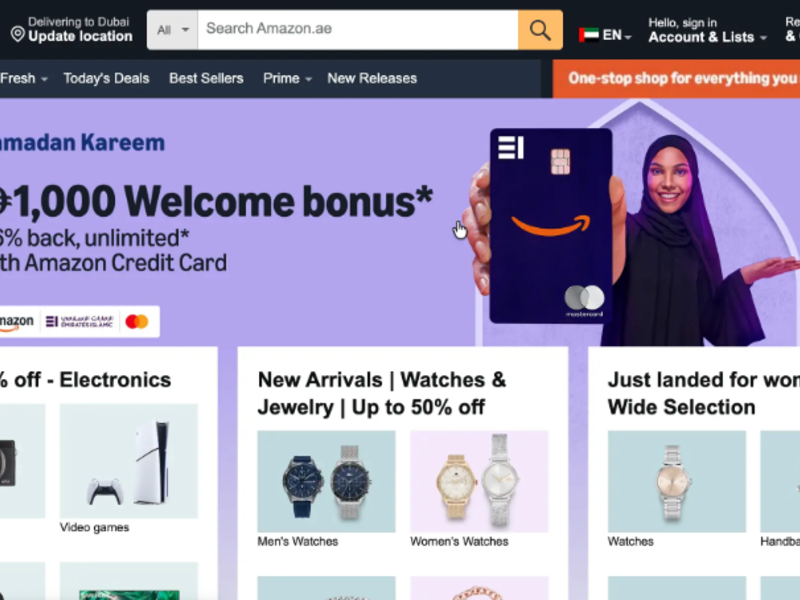Open the Women's Watches thumbnail
The width and height of the screenshot is (800, 600).
[479, 481]
